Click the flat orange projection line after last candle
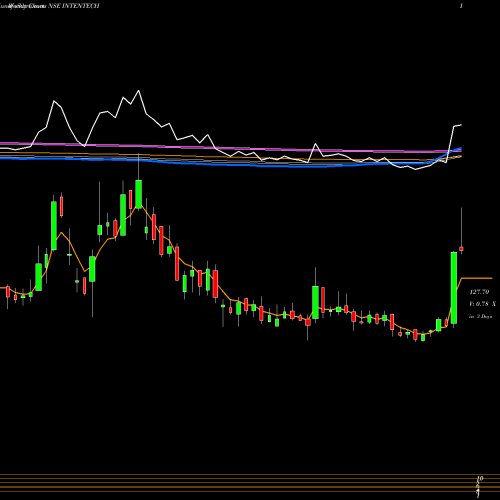This screenshot has height=500, width=500. coord(477,278)
